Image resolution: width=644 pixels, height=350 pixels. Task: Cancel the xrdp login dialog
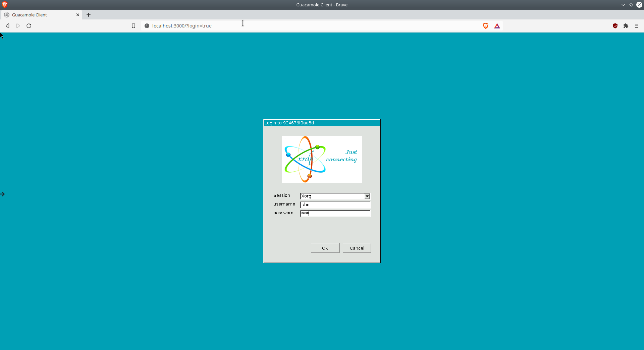(x=357, y=248)
